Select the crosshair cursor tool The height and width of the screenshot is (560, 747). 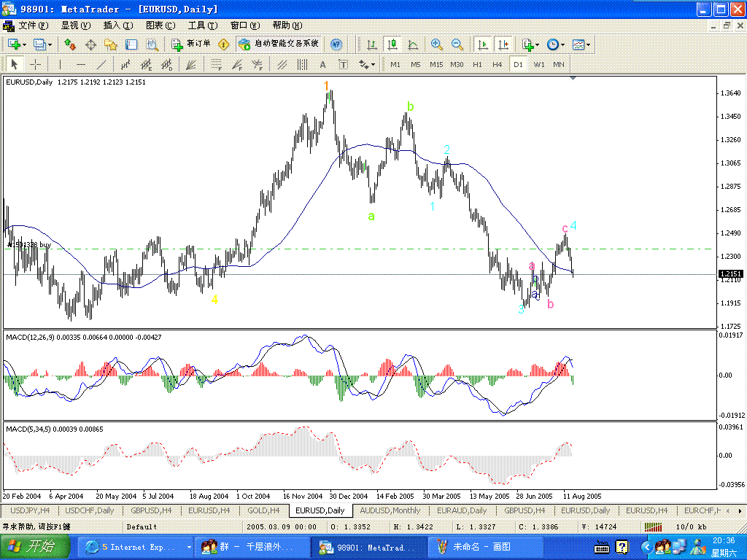click(35, 64)
